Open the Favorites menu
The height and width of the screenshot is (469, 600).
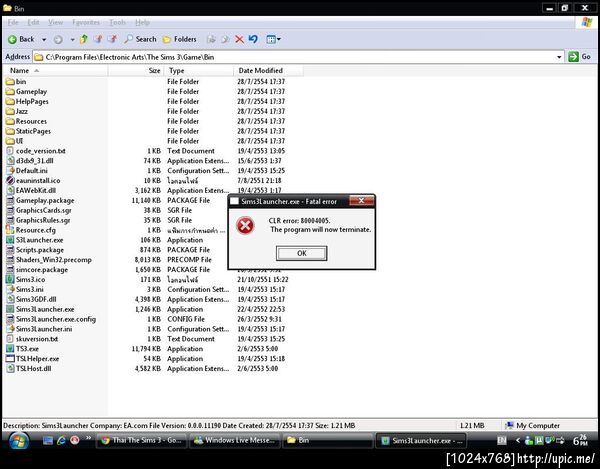[86, 22]
